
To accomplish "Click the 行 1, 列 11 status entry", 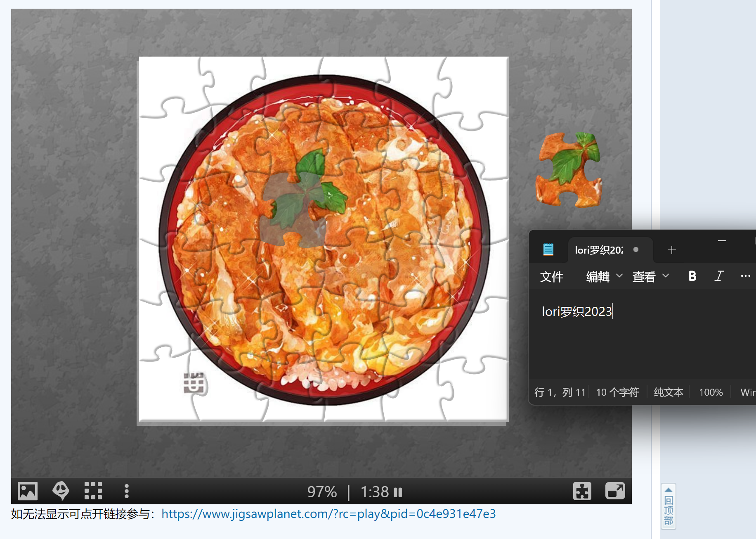I will click(x=560, y=392).
